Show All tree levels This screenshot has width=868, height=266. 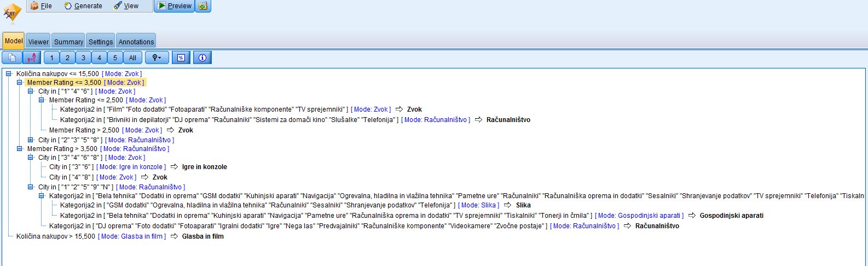132,57
